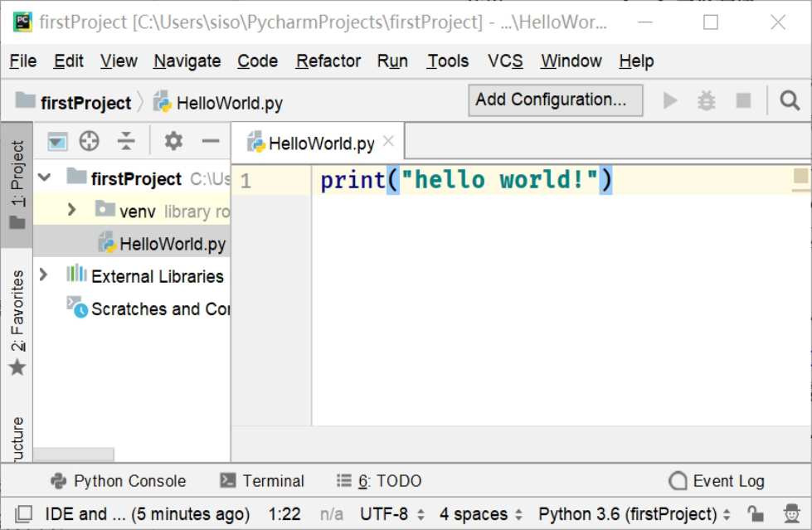Viewport: 812px width, 530px height.
Task: Collapse the firstProject tree node
Action: [45, 177]
